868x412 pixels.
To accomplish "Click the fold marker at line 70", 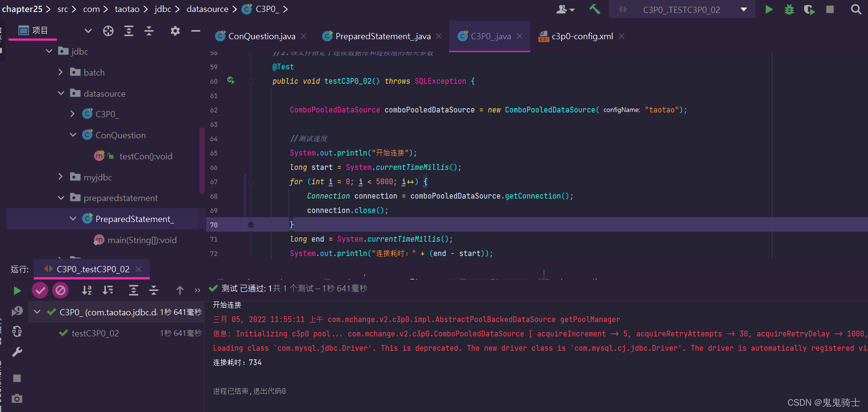I will 251,224.
